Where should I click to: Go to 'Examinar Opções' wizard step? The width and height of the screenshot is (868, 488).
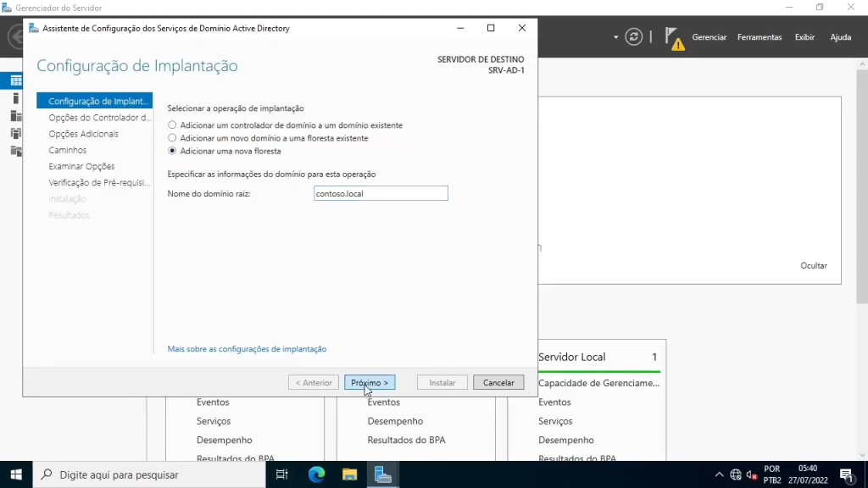point(81,166)
